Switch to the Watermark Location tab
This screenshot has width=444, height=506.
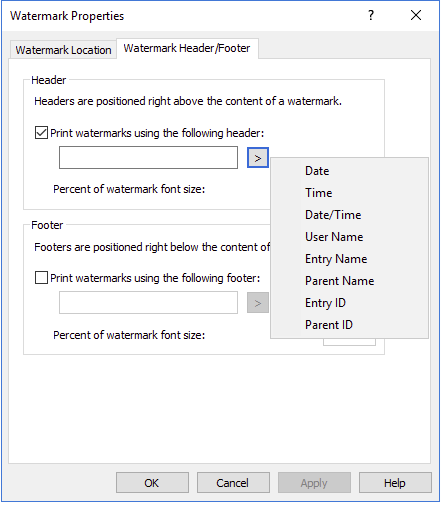[63, 50]
